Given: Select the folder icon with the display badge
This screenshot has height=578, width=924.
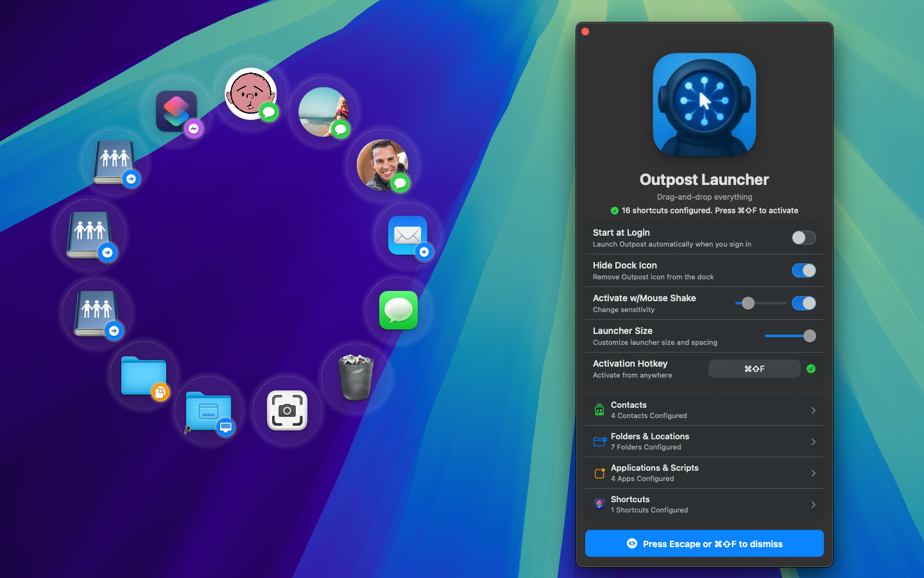Looking at the screenshot, I should (x=209, y=410).
